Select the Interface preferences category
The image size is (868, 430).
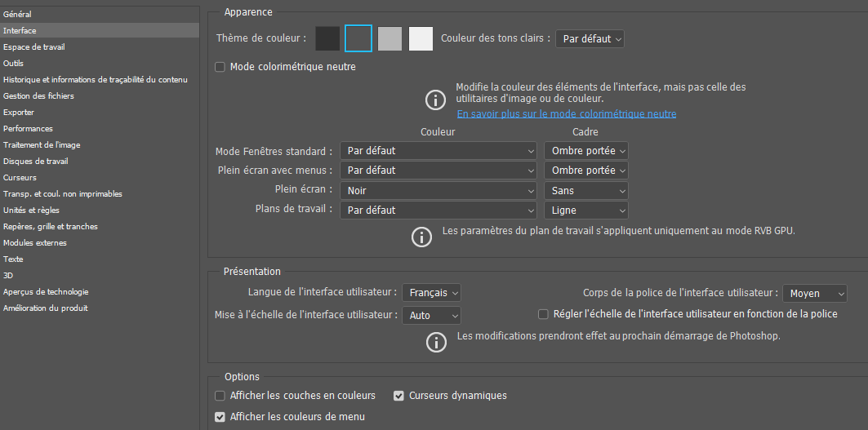tap(100, 30)
